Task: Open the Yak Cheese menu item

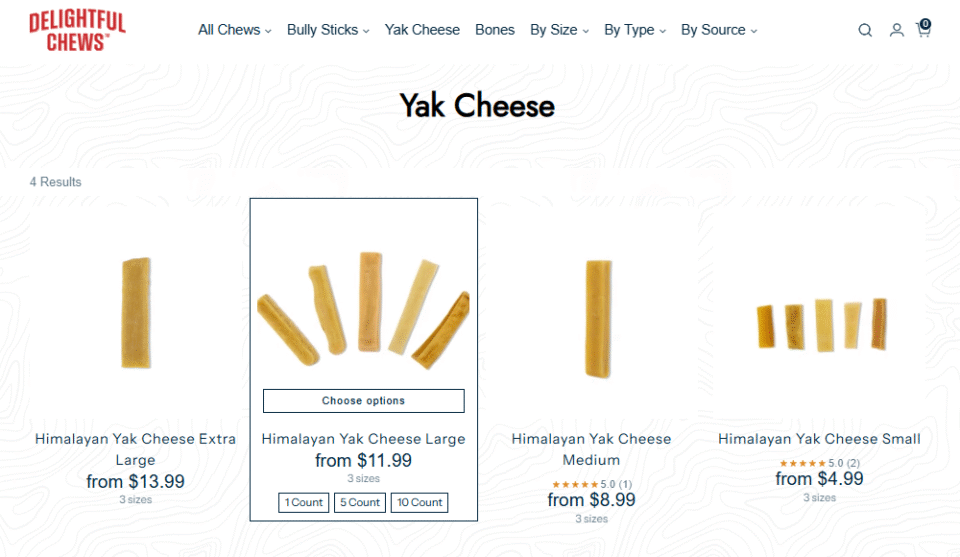Action: pyautogui.click(x=422, y=30)
